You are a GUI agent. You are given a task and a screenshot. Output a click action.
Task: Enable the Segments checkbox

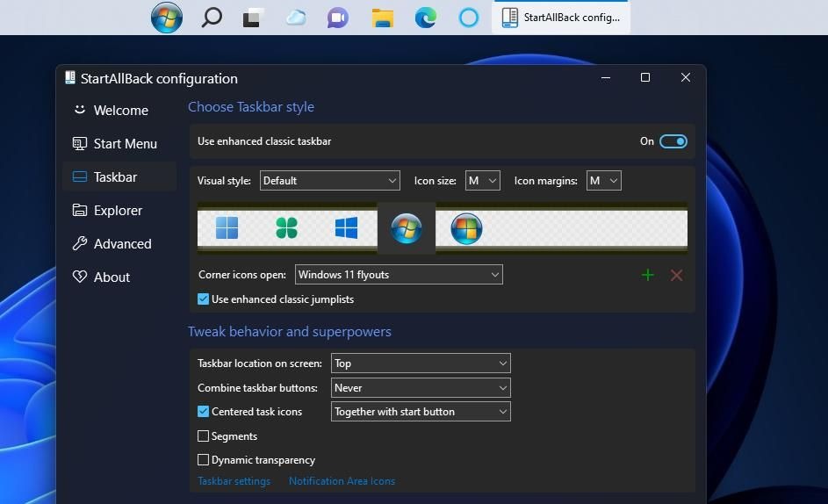(204, 436)
